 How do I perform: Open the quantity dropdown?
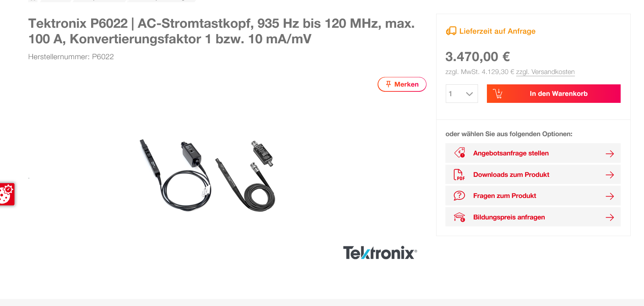(x=462, y=94)
